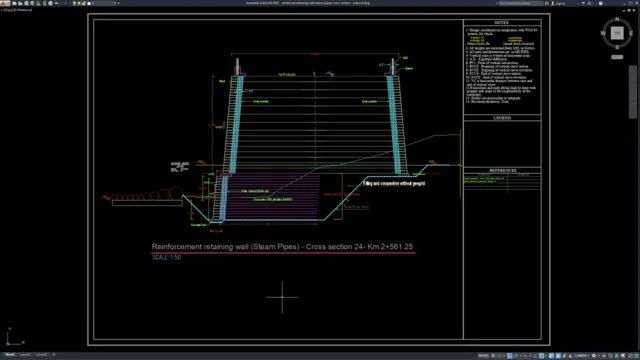Open the Workspace switching dropdown arrow

[599, 356]
